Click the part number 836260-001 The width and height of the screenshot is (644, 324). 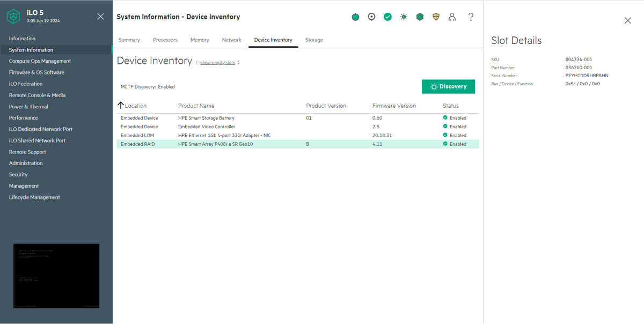(x=579, y=68)
